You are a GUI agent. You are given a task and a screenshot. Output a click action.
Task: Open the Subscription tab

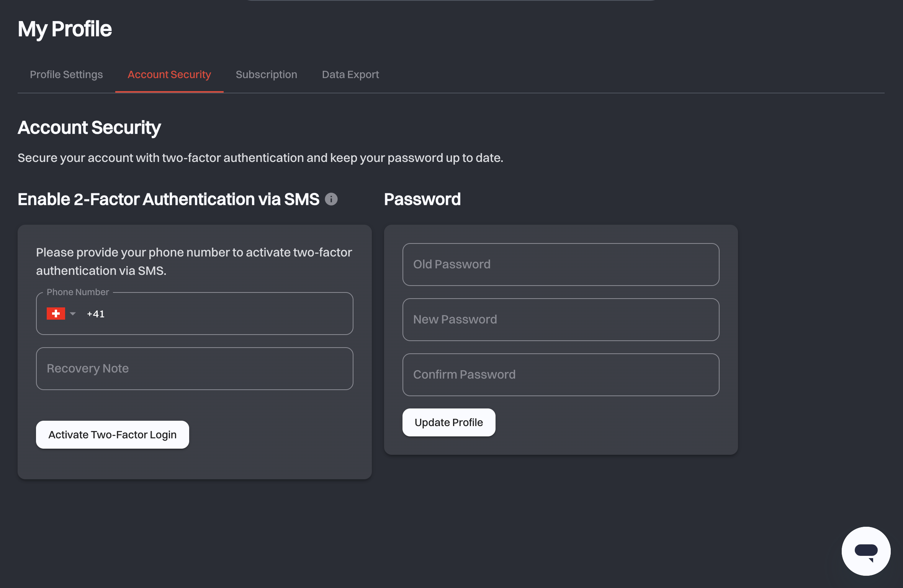pyautogui.click(x=267, y=75)
